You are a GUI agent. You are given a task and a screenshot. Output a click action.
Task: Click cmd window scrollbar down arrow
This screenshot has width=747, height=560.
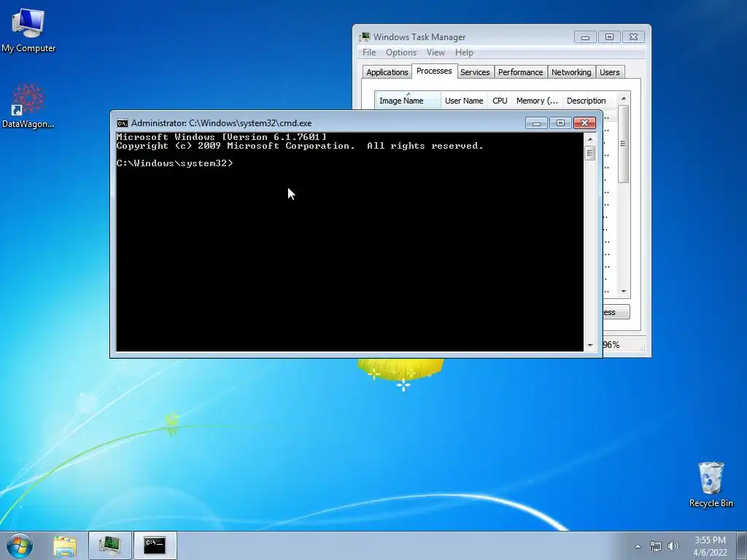[590, 345]
